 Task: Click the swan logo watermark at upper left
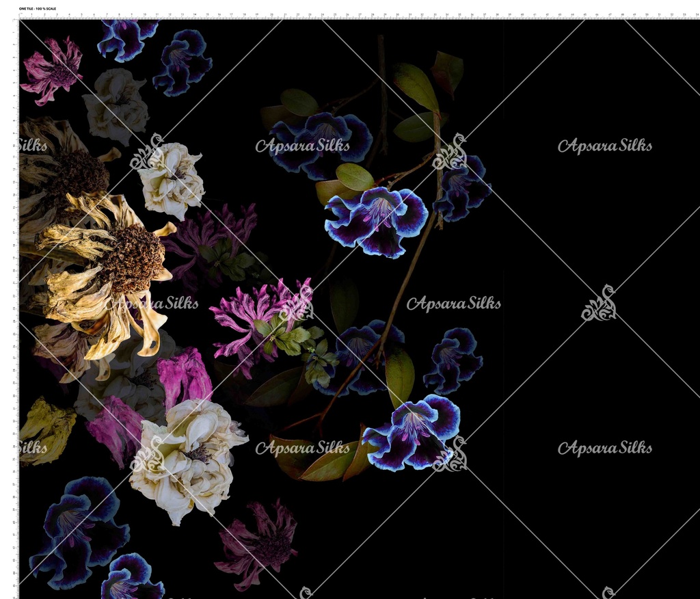[147, 151]
